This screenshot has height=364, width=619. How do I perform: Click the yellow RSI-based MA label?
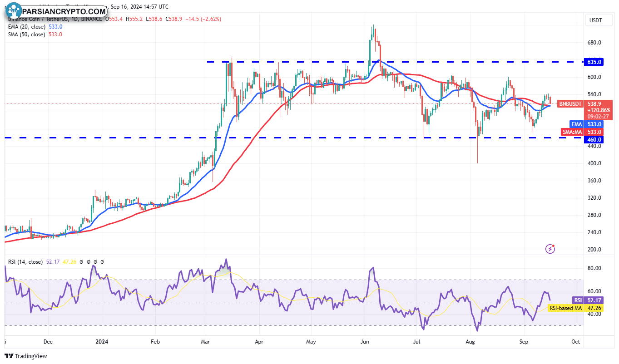pos(565,308)
